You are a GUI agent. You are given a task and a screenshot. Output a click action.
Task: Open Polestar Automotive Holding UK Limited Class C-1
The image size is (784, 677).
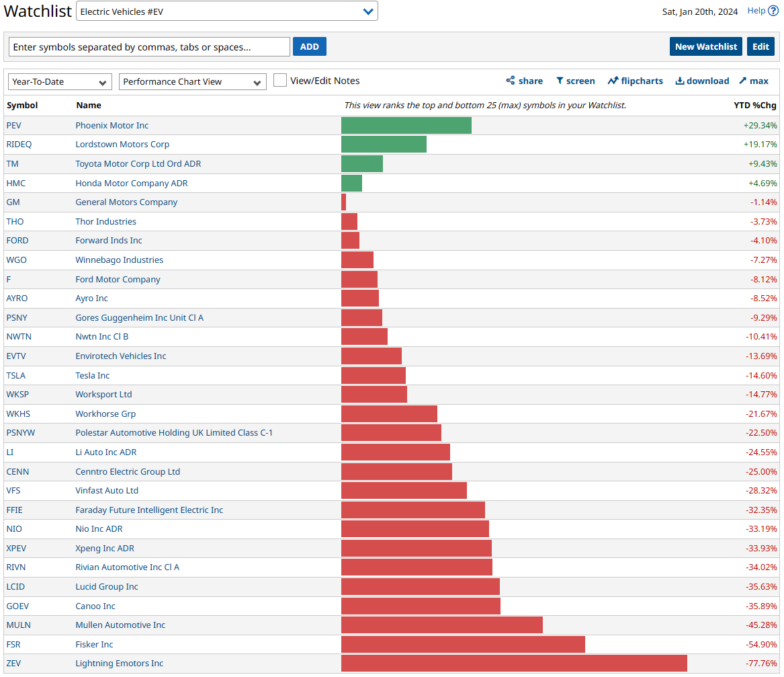point(174,433)
